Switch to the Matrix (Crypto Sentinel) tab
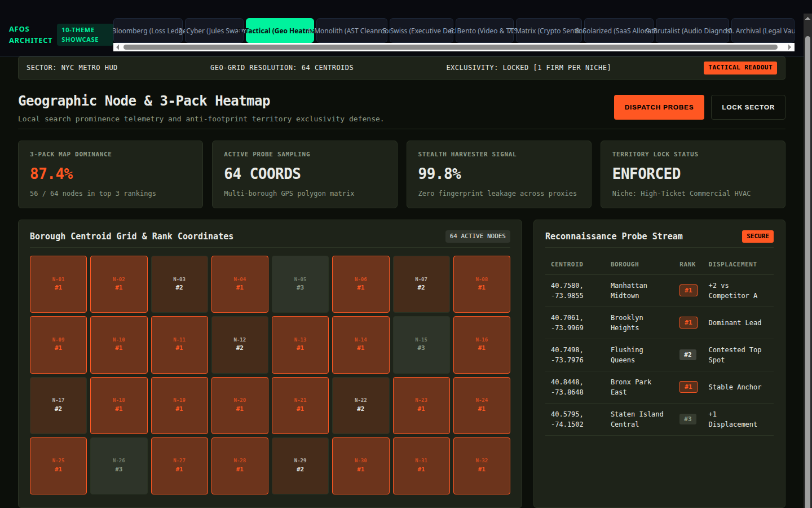The width and height of the screenshot is (812, 508). tap(549, 30)
